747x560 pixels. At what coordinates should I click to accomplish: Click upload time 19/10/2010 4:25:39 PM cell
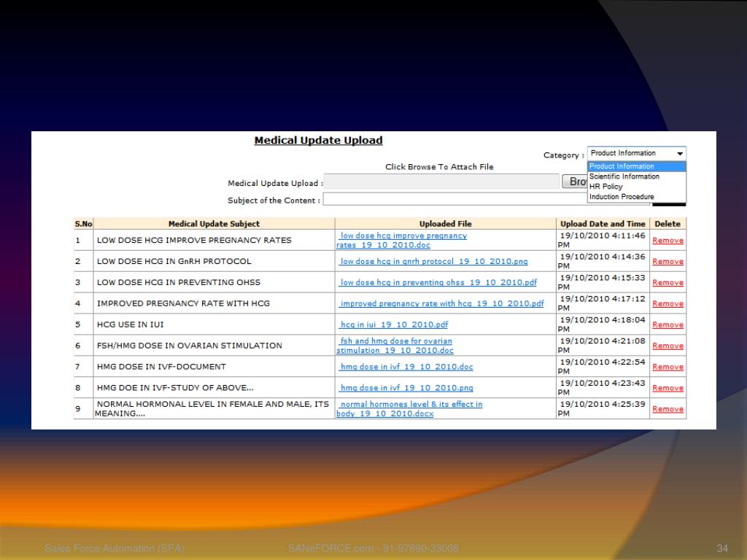click(602, 408)
